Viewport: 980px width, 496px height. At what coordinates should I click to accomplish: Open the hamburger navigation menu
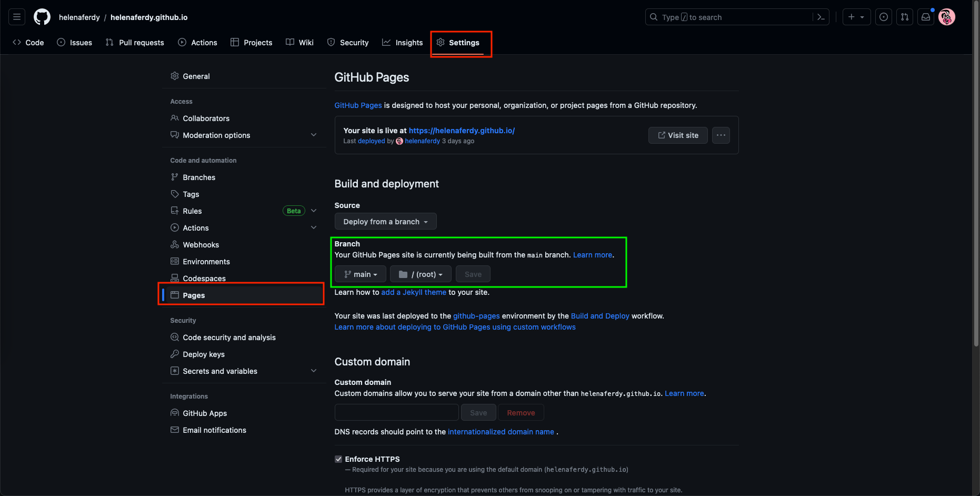pos(17,17)
